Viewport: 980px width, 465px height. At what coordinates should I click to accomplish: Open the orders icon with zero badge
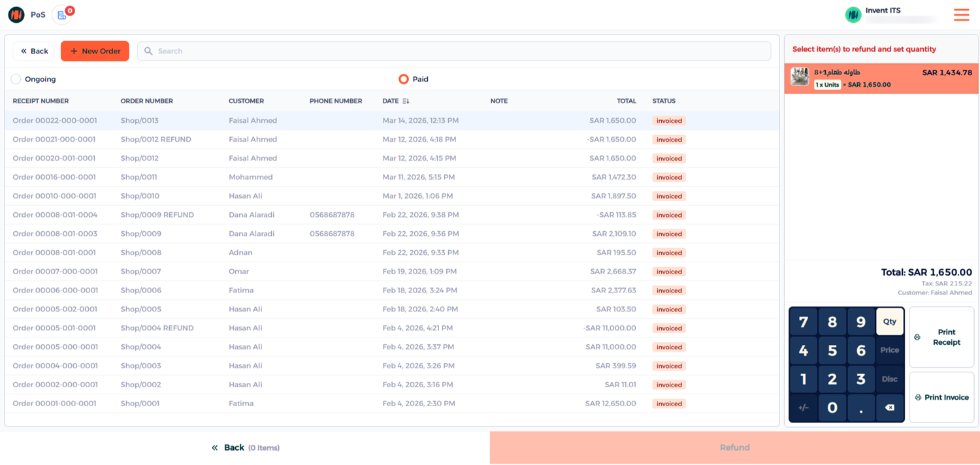(61, 15)
